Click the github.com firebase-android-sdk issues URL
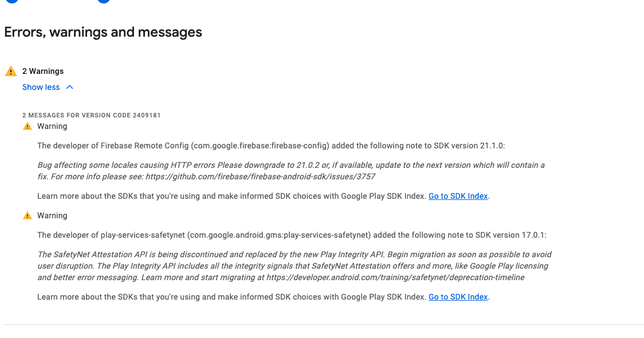The height and width of the screenshot is (338, 644). (260, 176)
